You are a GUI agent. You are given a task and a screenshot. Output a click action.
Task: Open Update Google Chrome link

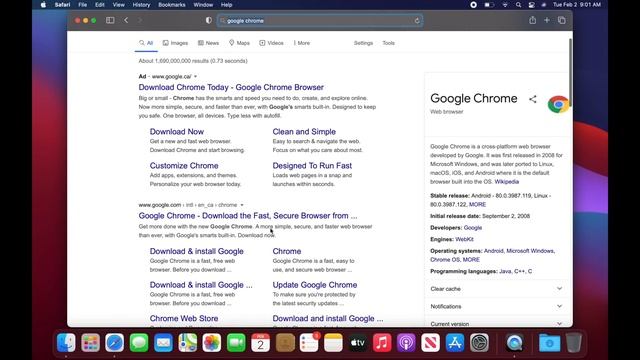pyautogui.click(x=315, y=285)
